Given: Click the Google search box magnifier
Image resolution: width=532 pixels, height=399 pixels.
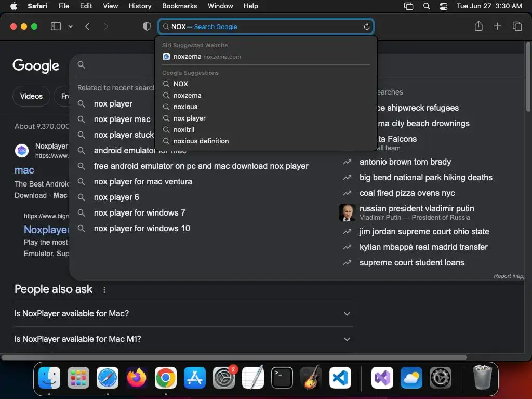Looking at the screenshot, I should coord(81,64).
